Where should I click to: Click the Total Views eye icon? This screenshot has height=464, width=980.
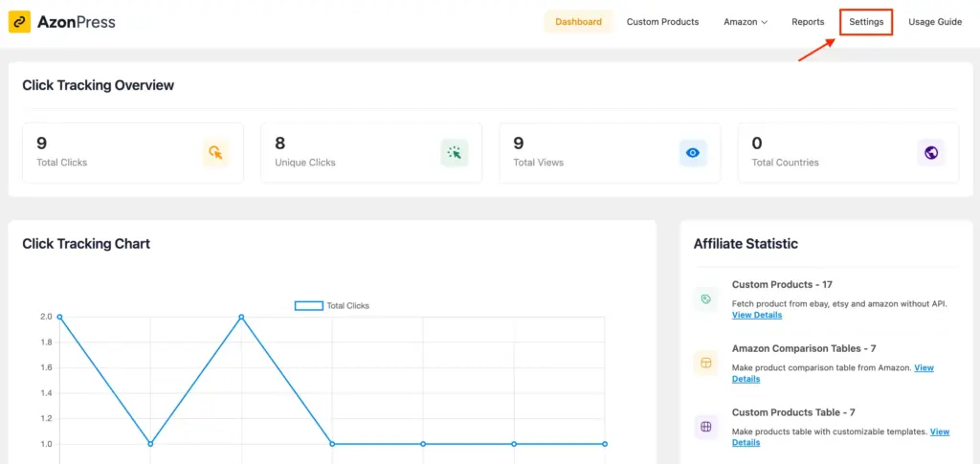(x=693, y=153)
